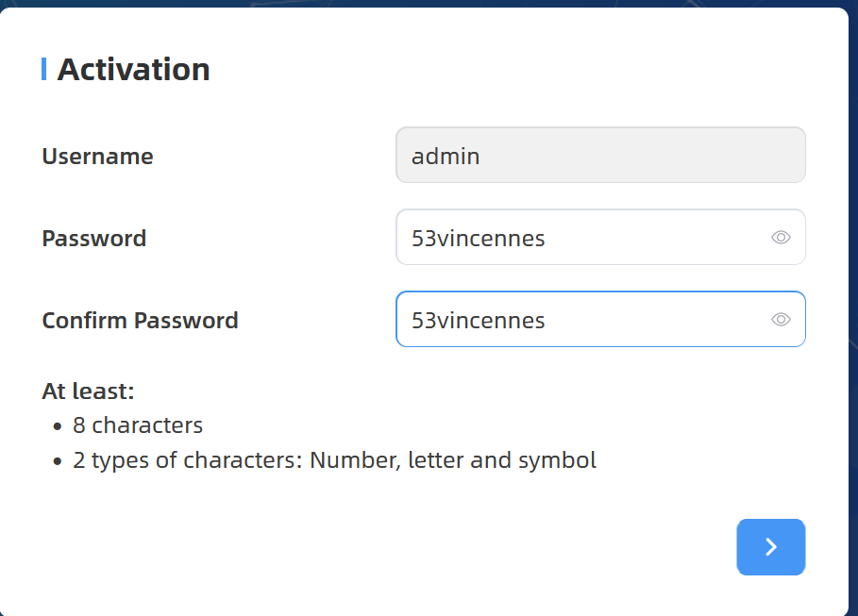Place cursor on '53vincennes' text in Confirm Password
Image resolution: width=858 pixels, height=616 pixels.
479,321
